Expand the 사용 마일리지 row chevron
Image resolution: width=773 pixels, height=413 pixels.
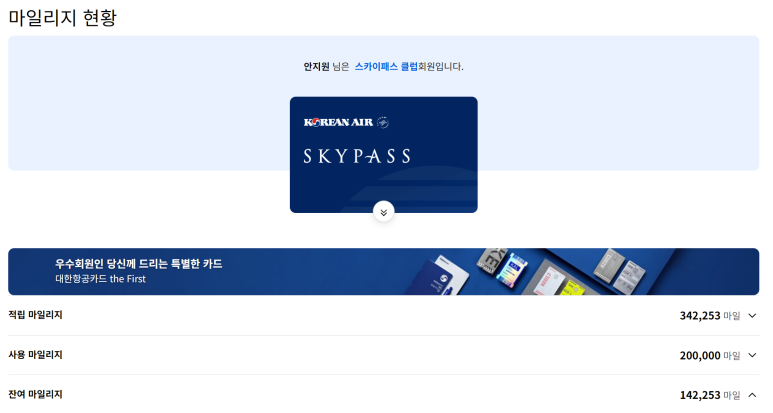click(752, 355)
